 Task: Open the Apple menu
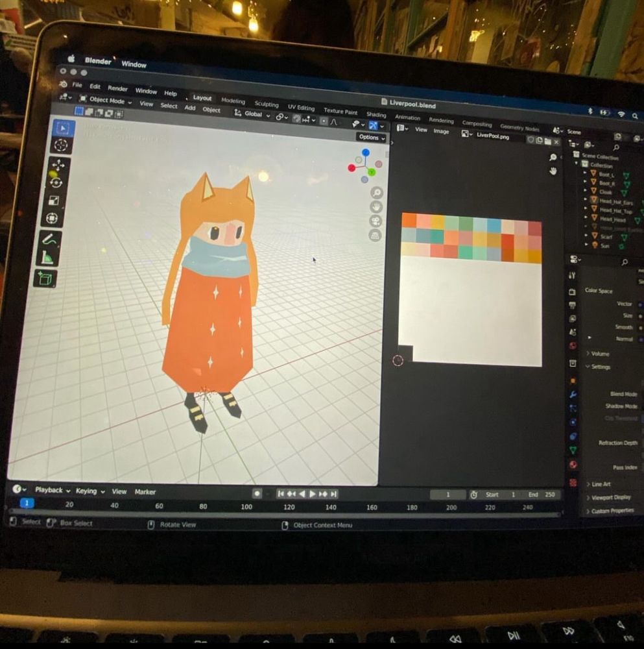coord(71,59)
